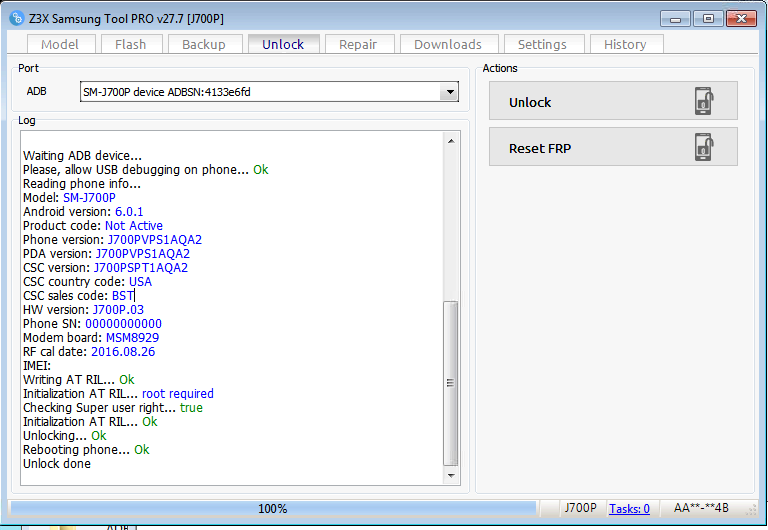
Task: Click Modem board MSM8929 value
Action: (x=132, y=337)
